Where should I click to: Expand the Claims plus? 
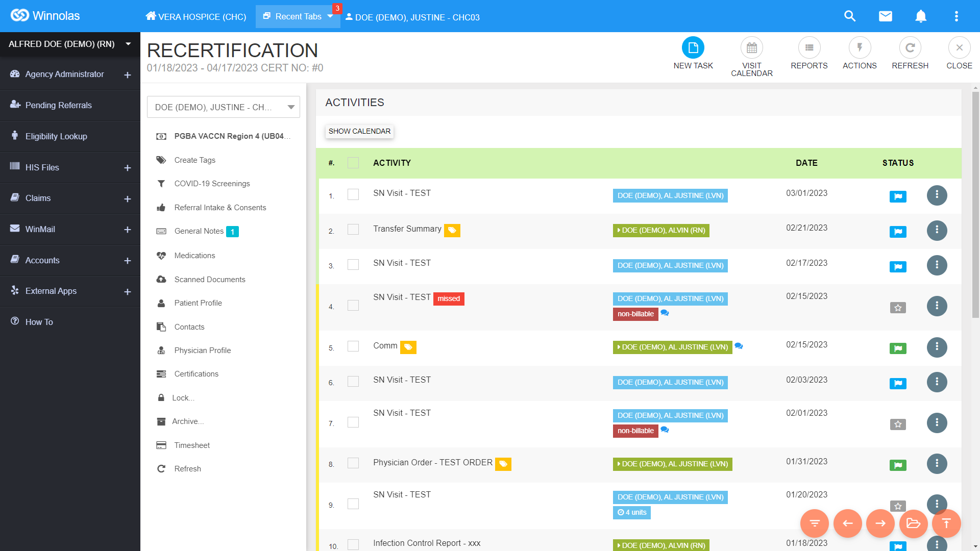(x=128, y=199)
